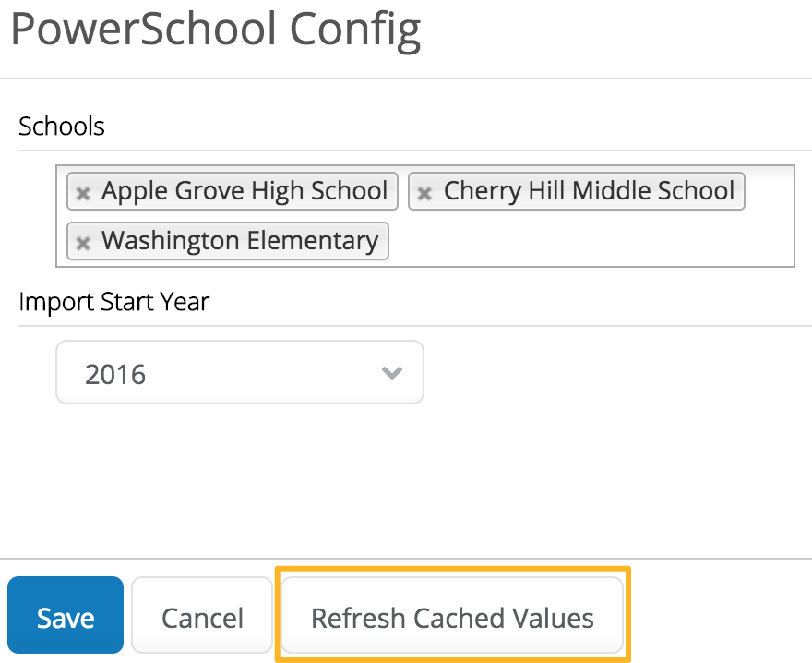Save the PowerSchool configuration
This screenshot has height=663, width=812.
[x=66, y=617]
